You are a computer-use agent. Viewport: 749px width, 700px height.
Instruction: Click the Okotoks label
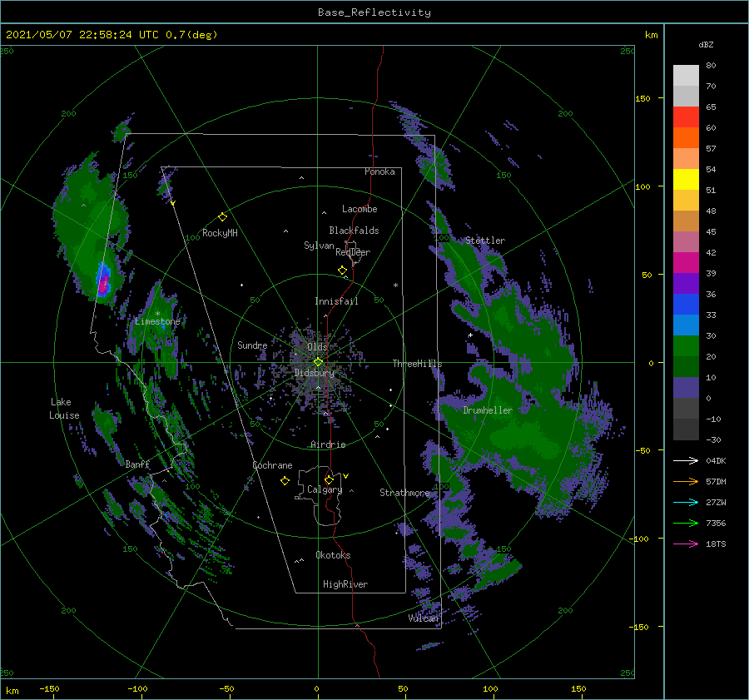(x=333, y=555)
